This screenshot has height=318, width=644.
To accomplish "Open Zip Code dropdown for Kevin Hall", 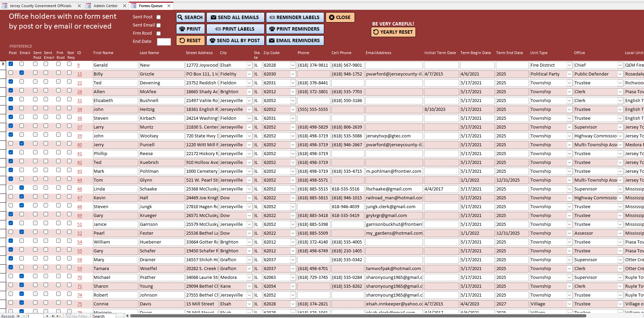I will (x=293, y=198).
